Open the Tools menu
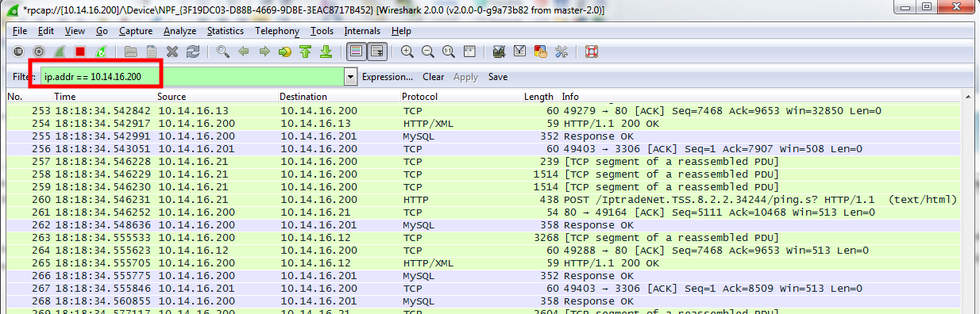Image resolution: width=980 pixels, height=314 pixels. (x=322, y=31)
